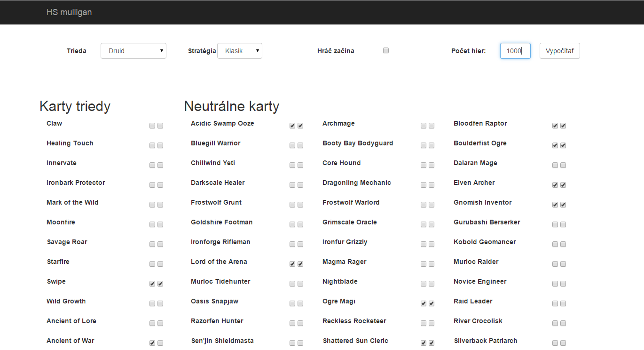Select the first Chillwind Yeti checkbox

coord(292,165)
